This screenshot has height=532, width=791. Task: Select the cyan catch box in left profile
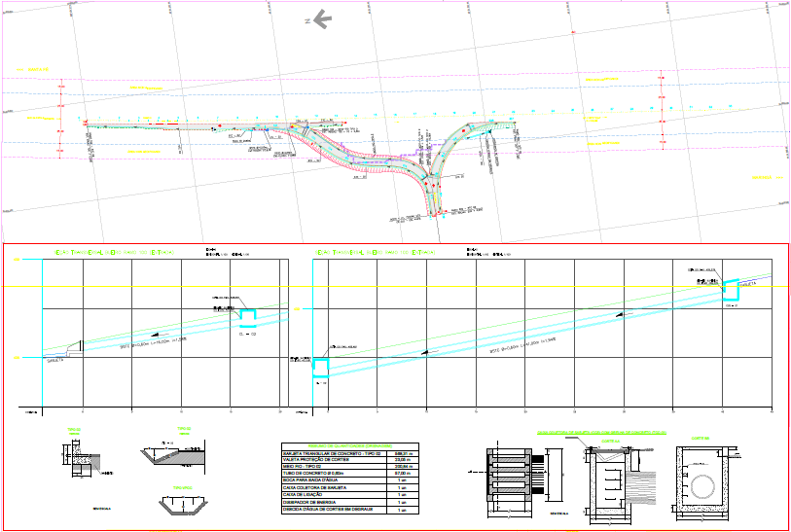[x=247, y=315]
